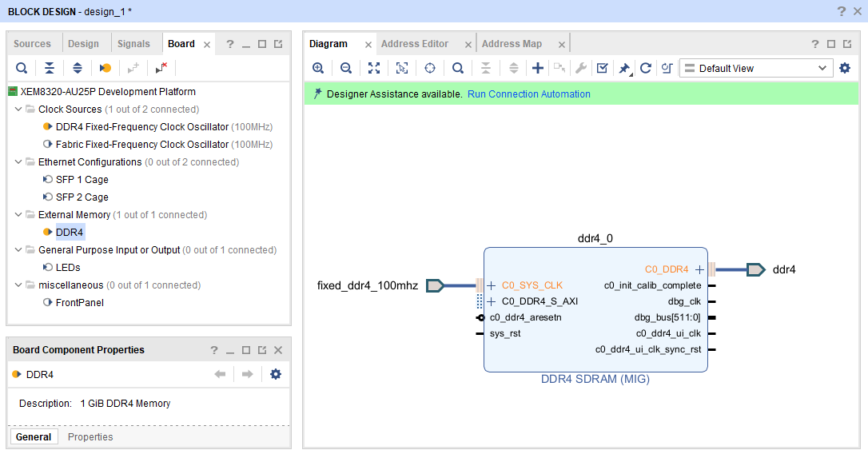The width and height of the screenshot is (868, 454).
Task: Select the dbg_bus[511:0] pin
Action: [667, 317]
